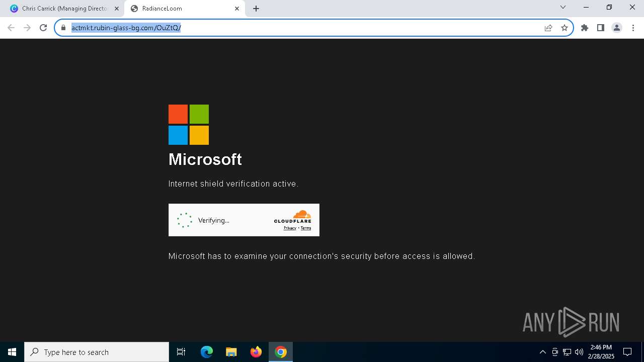644x362 pixels.
Task: Click the tray icon left of the network icon
Action: pos(555,352)
